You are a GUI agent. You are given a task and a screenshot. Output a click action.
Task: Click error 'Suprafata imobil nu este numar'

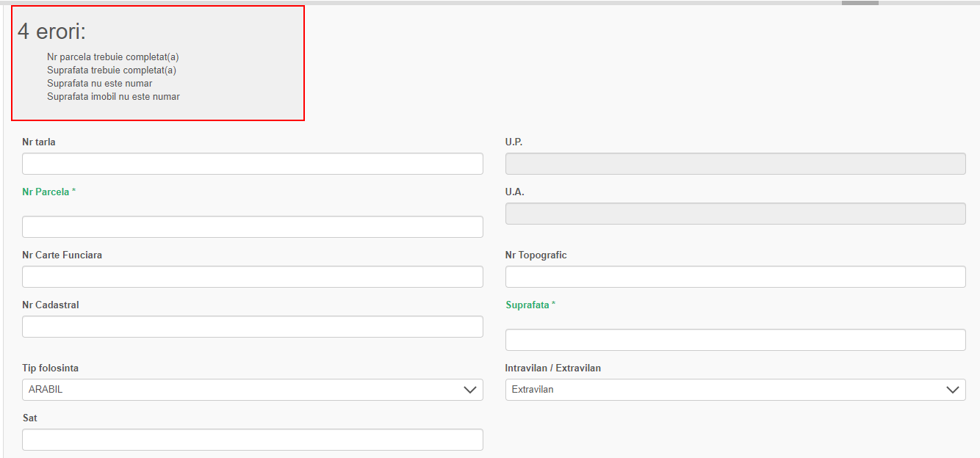113,97
